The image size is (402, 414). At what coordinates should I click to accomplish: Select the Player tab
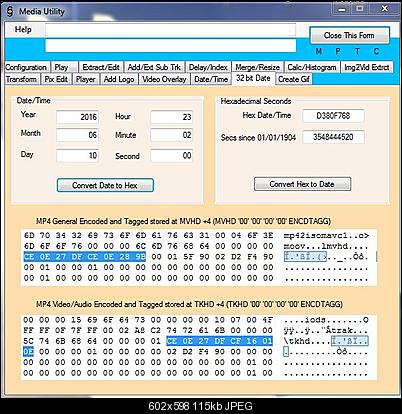85,79
